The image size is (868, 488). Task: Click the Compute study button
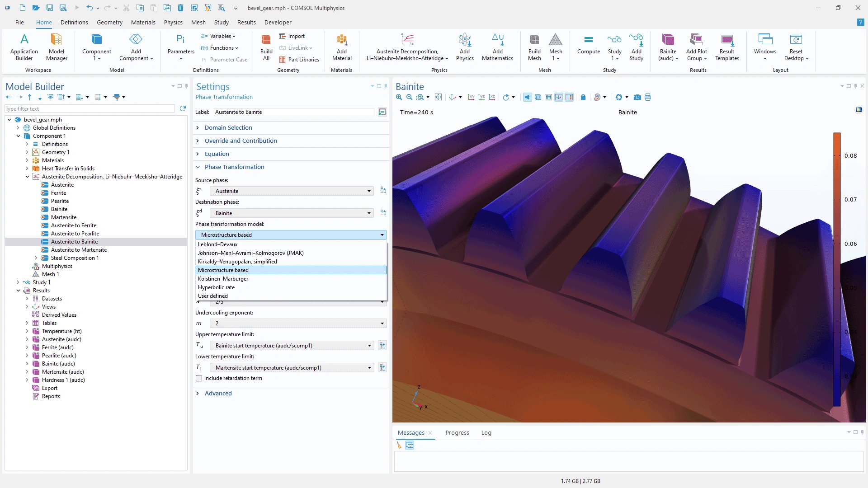coord(588,45)
